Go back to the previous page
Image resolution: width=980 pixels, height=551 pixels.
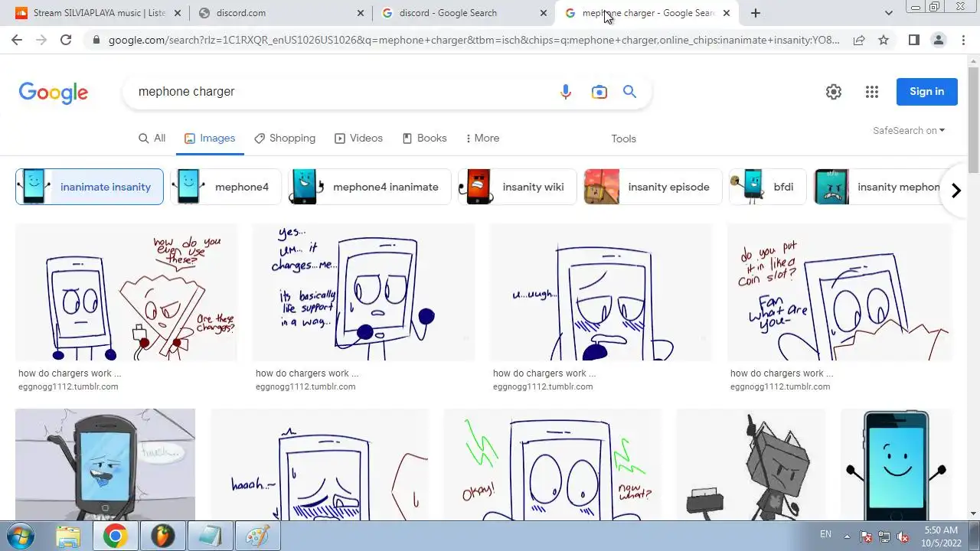click(x=17, y=40)
